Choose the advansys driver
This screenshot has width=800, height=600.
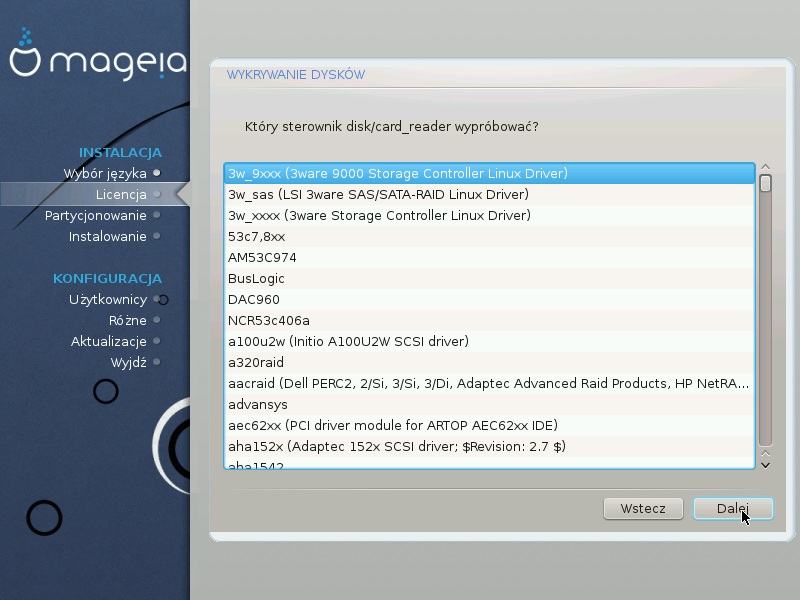(489, 404)
